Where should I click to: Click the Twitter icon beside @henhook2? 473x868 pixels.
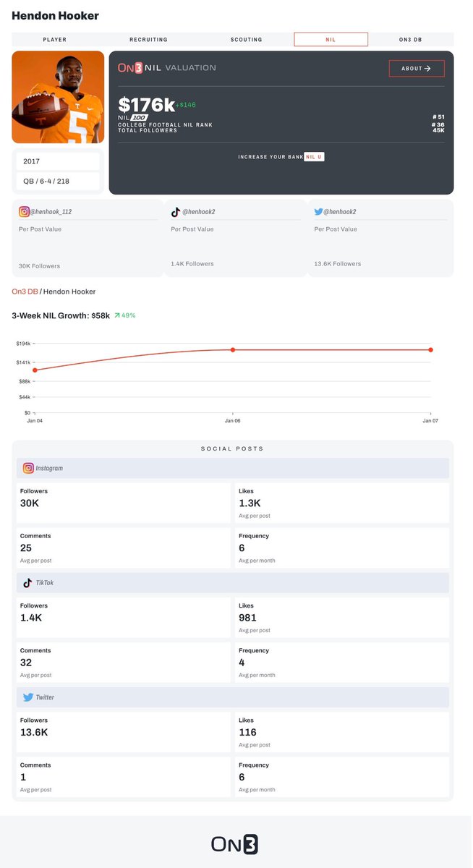318,212
